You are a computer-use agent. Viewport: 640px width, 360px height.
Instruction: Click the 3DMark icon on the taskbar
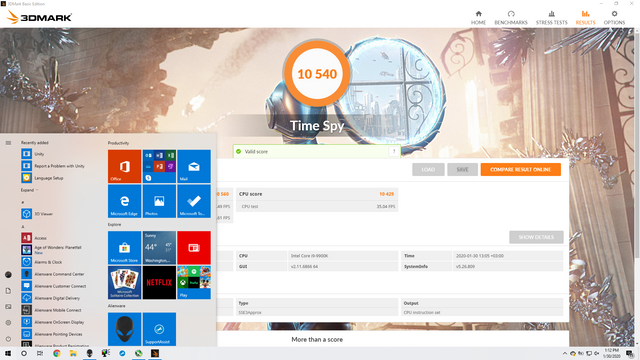pos(155,353)
